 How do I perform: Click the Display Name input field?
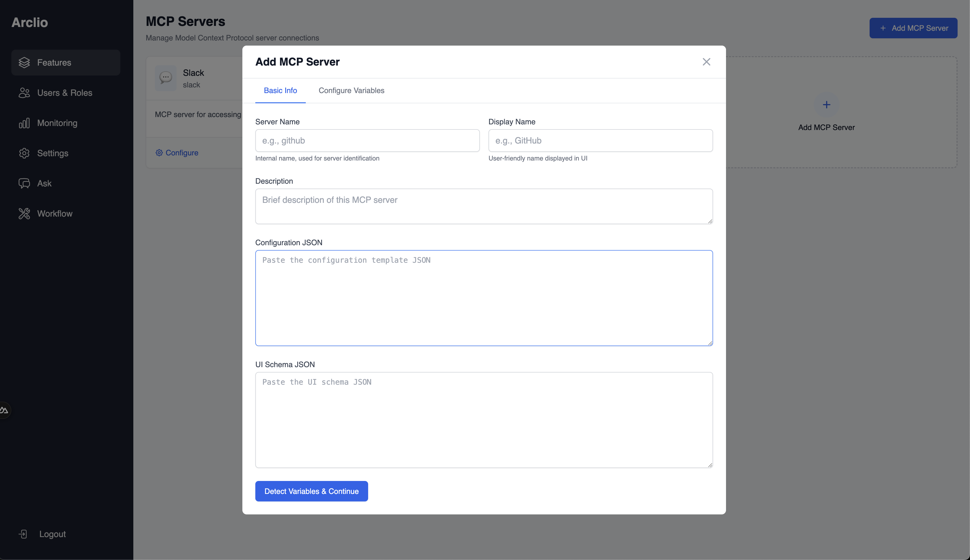(600, 140)
